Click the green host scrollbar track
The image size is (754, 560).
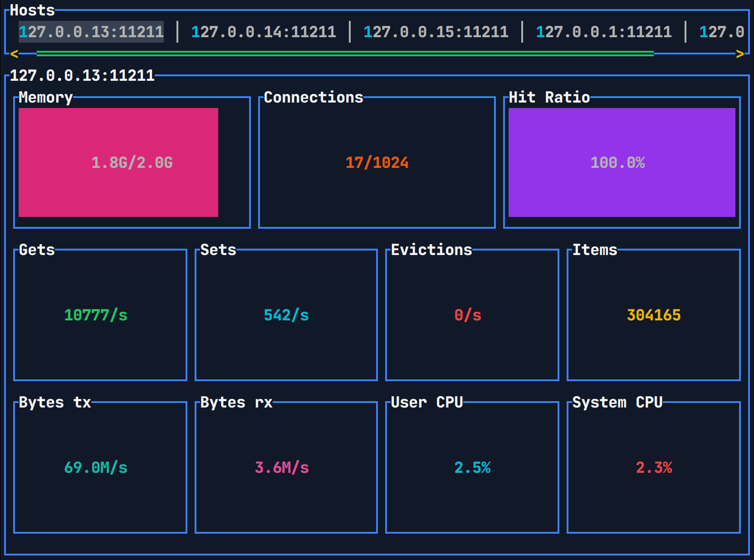[x=345, y=54]
